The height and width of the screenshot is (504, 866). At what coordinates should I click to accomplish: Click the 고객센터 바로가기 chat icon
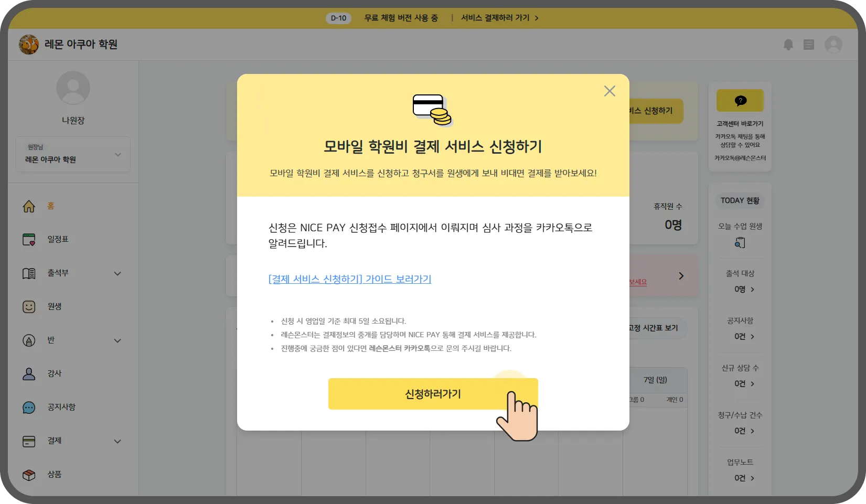coord(740,100)
